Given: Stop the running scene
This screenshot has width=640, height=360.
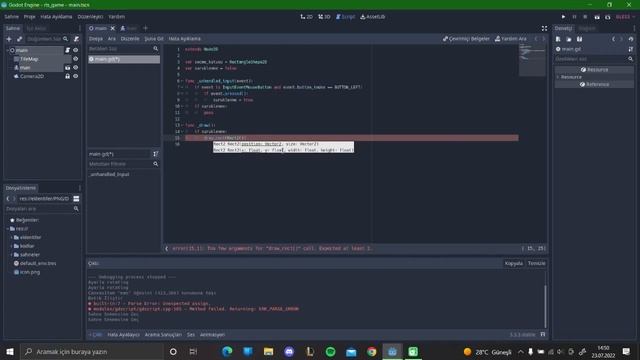Looking at the screenshot, I should click(585, 17).
